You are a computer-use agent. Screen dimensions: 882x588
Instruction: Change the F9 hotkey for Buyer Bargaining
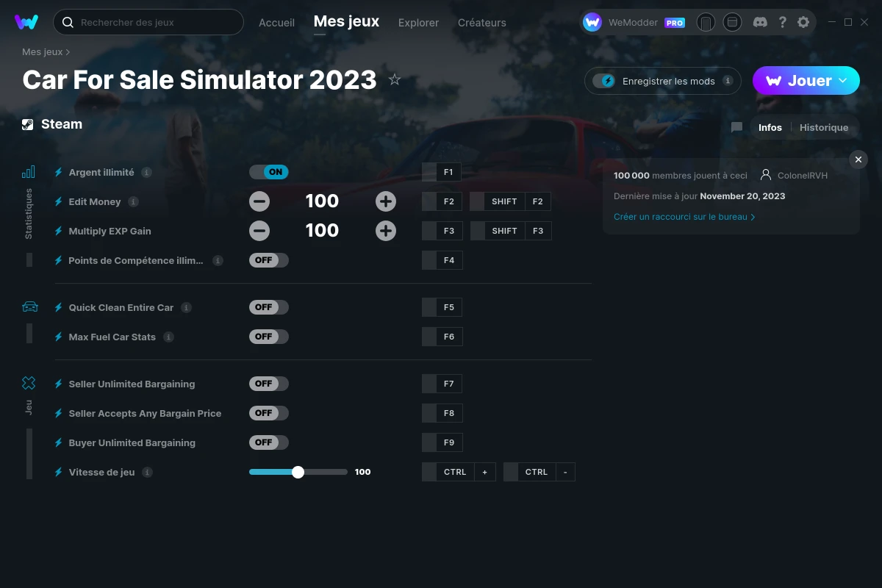442,442
